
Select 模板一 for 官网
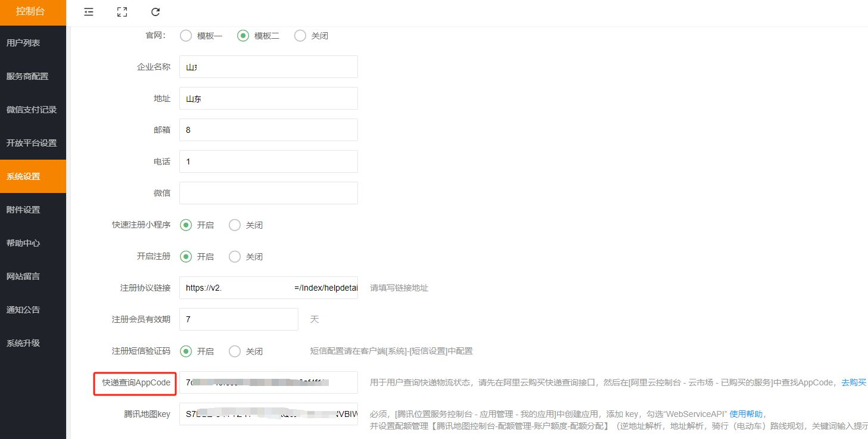186,36
